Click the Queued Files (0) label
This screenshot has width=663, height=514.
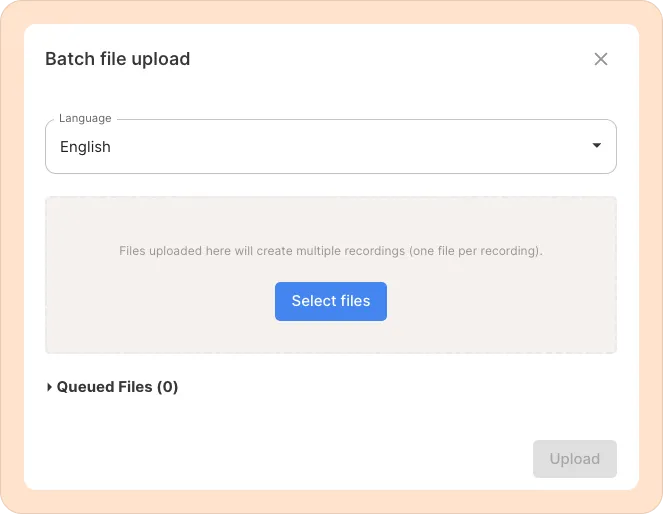(105, 387)
